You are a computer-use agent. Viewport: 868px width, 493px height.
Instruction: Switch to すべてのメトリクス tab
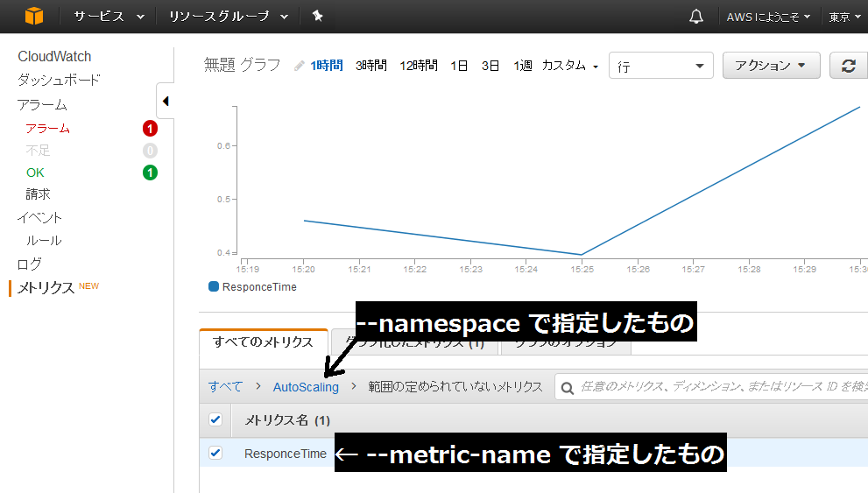tap(264, 342)
